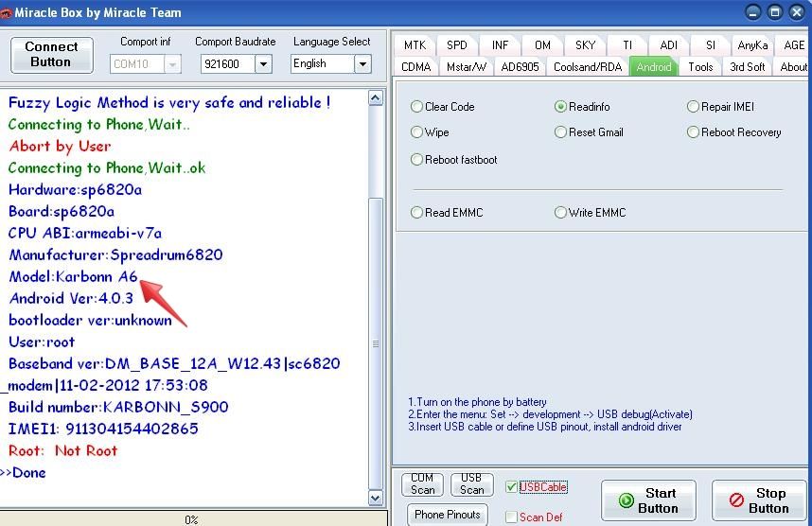Click the 'Abort by User' log line

click(x=60, y=147)
